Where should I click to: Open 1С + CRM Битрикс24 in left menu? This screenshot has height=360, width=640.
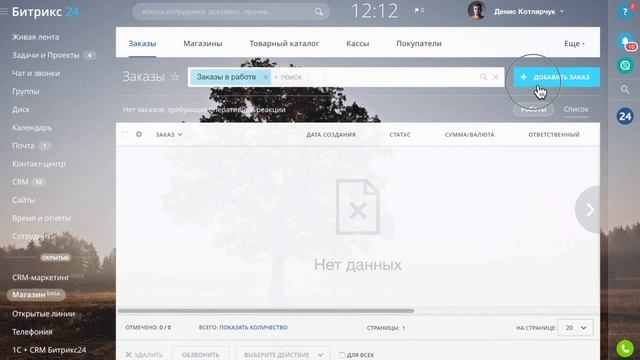[x=49, y=350]
